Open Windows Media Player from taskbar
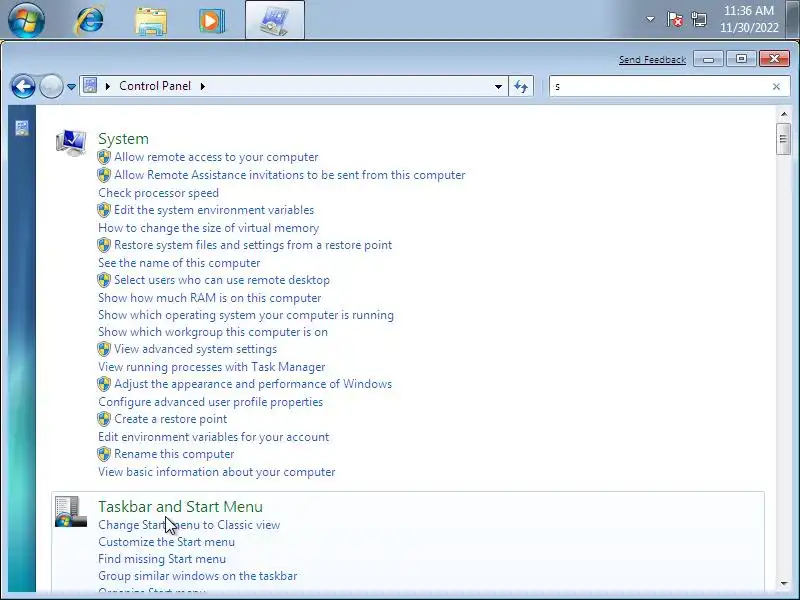Viewport: 800px width, 600px height. tap(212, 20)
